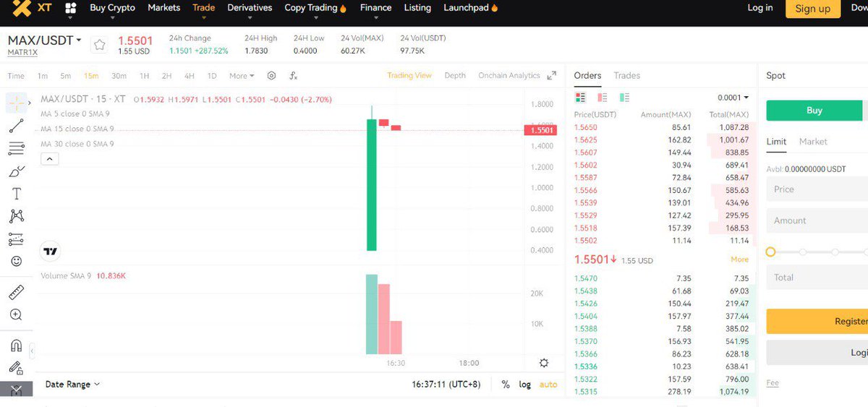The width and height of the screenshot is (868, 407).
Task: Click the Amount input field
Action: click(x=817, y=220)
